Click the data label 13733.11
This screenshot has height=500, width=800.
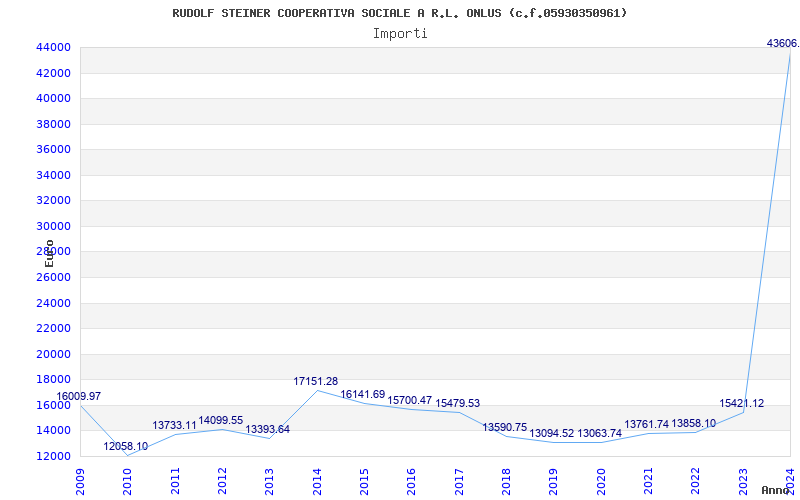click(174, 425)
